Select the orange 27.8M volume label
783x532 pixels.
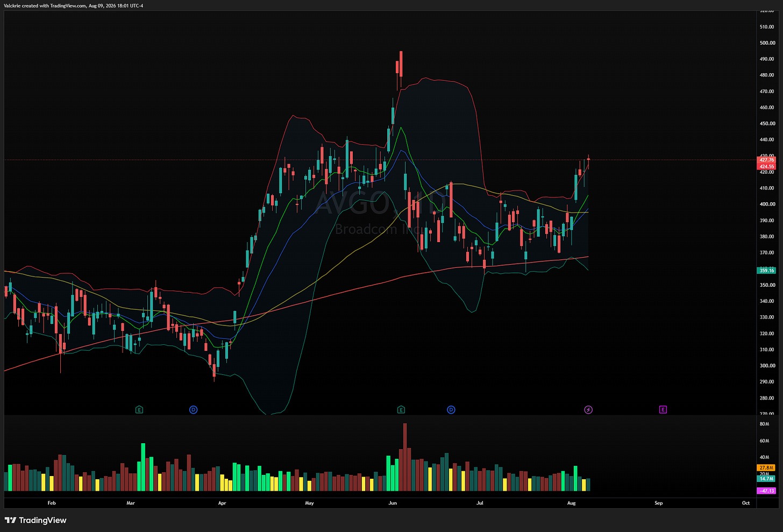point(766,468)
